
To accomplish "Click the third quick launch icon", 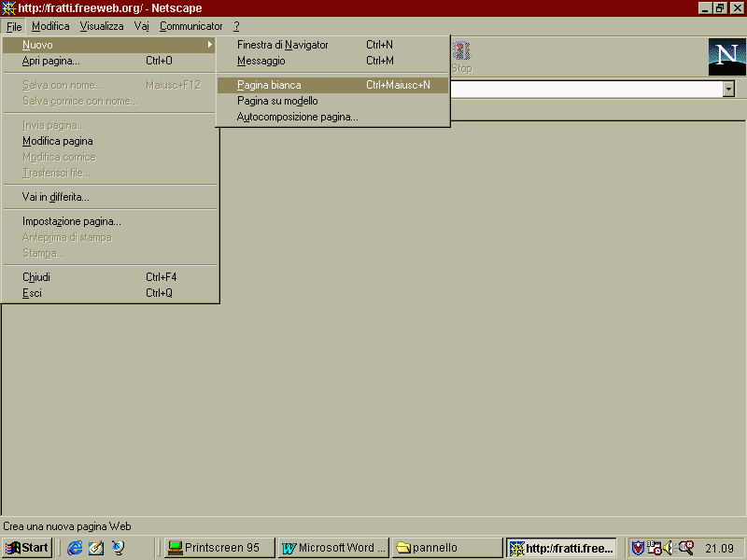I will click(118, 548).
